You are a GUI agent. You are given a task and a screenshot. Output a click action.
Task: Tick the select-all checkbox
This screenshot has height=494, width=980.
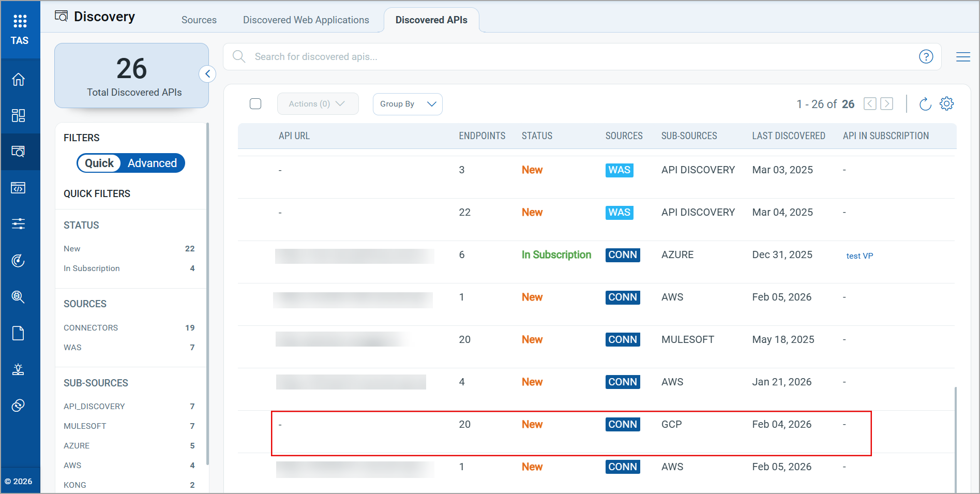tap(255, 104)
